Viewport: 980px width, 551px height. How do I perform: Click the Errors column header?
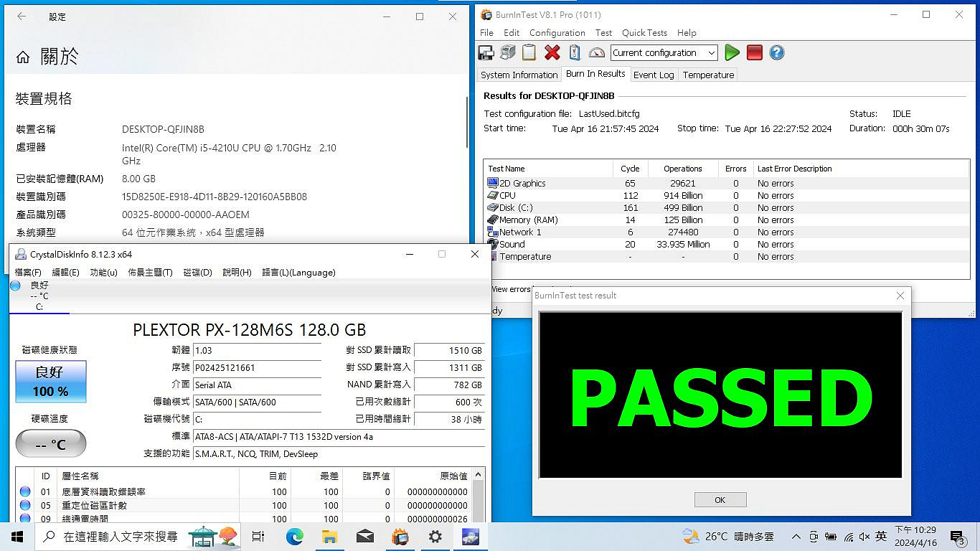735,169
